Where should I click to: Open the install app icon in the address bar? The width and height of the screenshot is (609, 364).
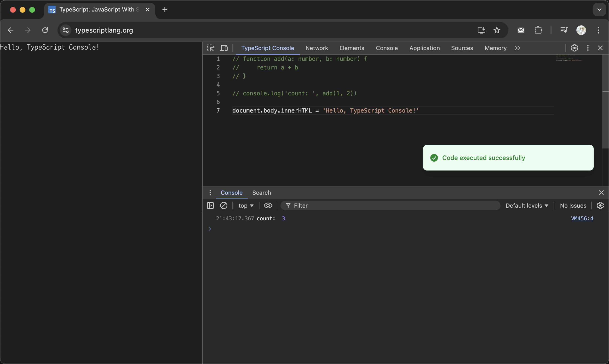(x=481, y=30)
